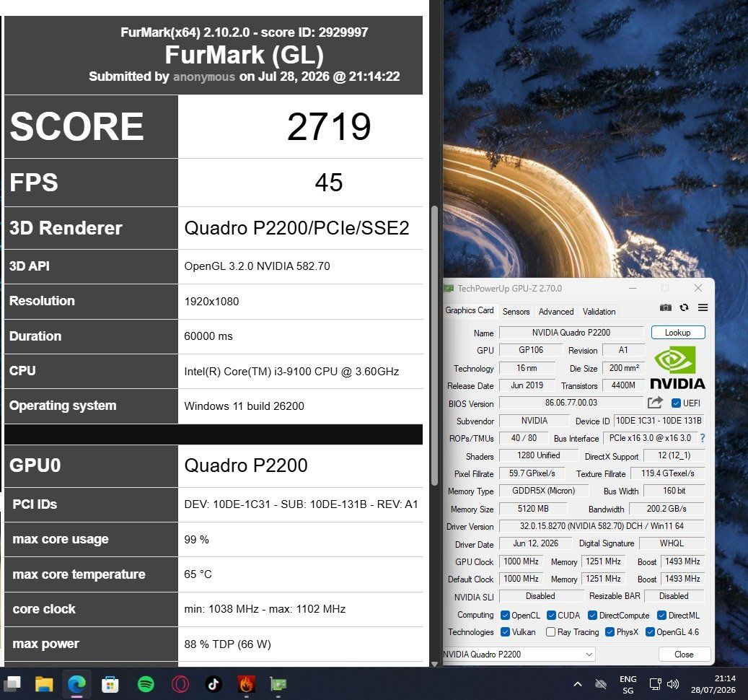The width and height of the screenshot is (748, 700).
Task: Toggle the UEFI checkbox
Action: click(675, 403)
